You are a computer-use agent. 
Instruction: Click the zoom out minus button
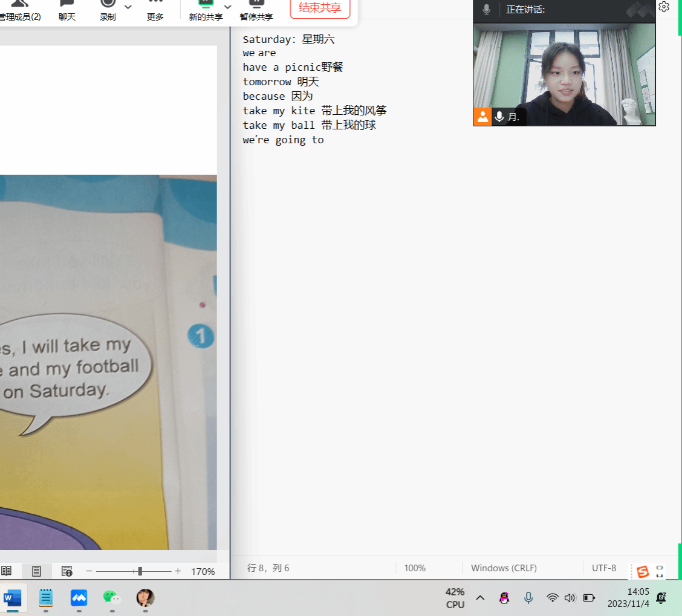click(x=89, y=571)
